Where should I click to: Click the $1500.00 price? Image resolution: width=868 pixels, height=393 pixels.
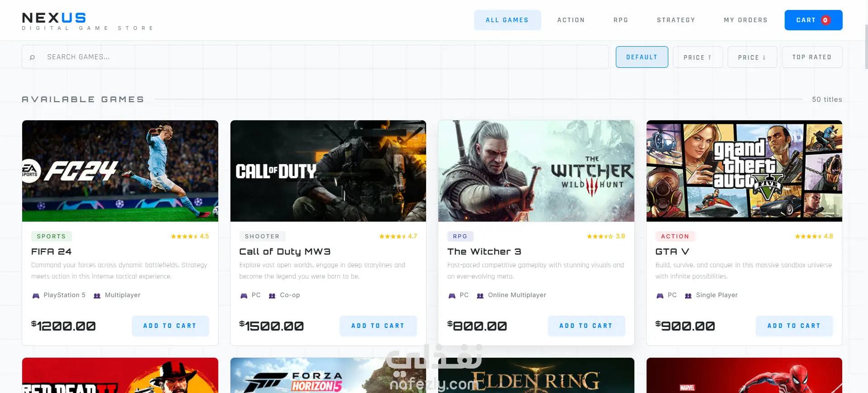272,326
